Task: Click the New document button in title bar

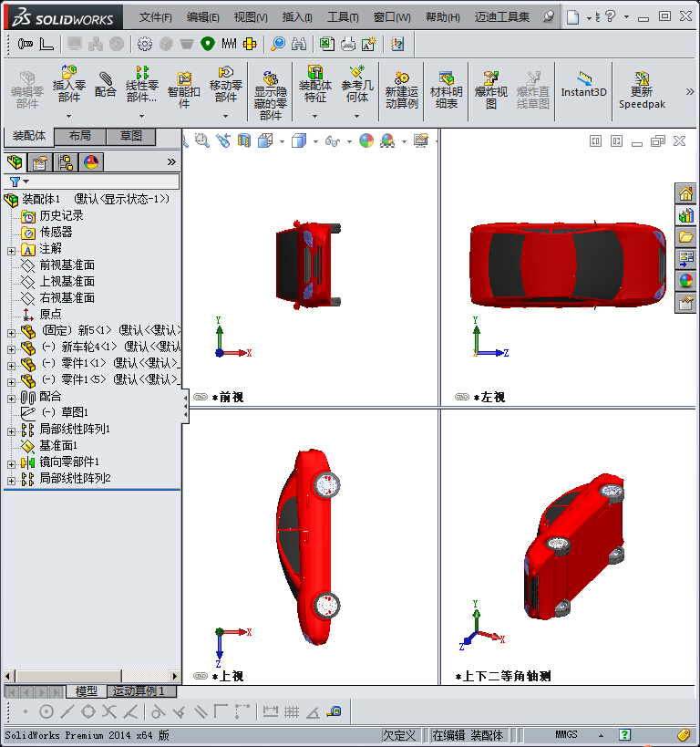Action: tap(573, 17)
